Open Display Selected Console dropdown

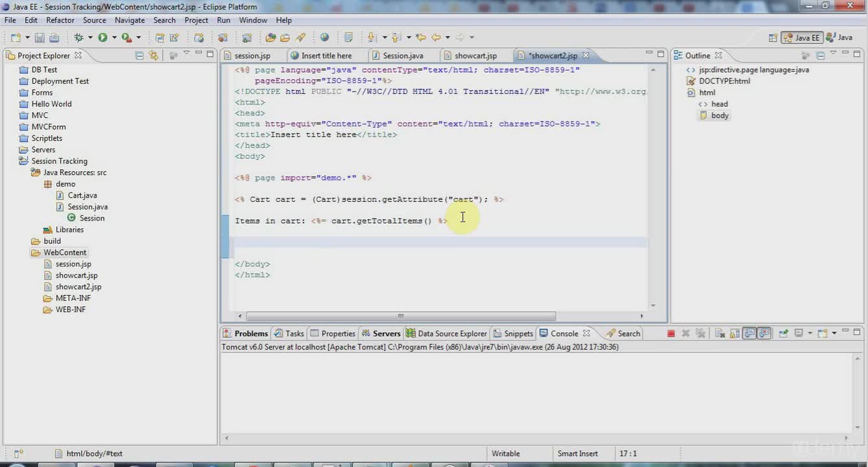click(x=810, y=333)
